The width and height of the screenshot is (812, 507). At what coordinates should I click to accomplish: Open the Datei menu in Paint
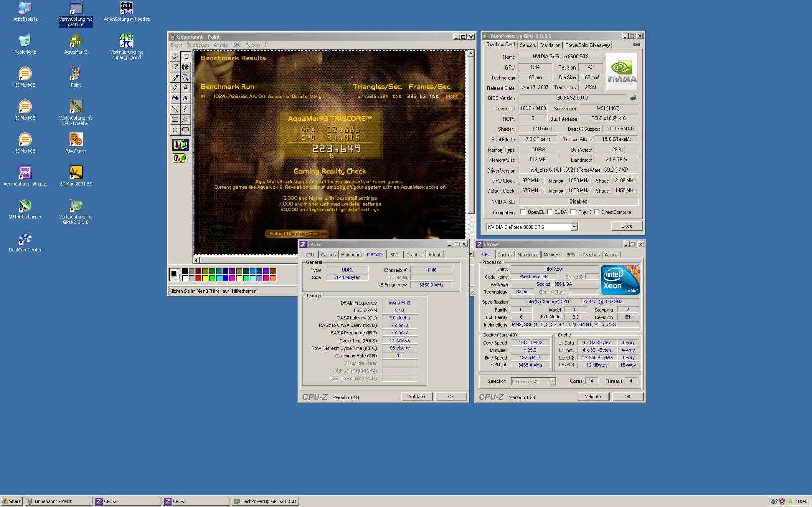point(176,45)
